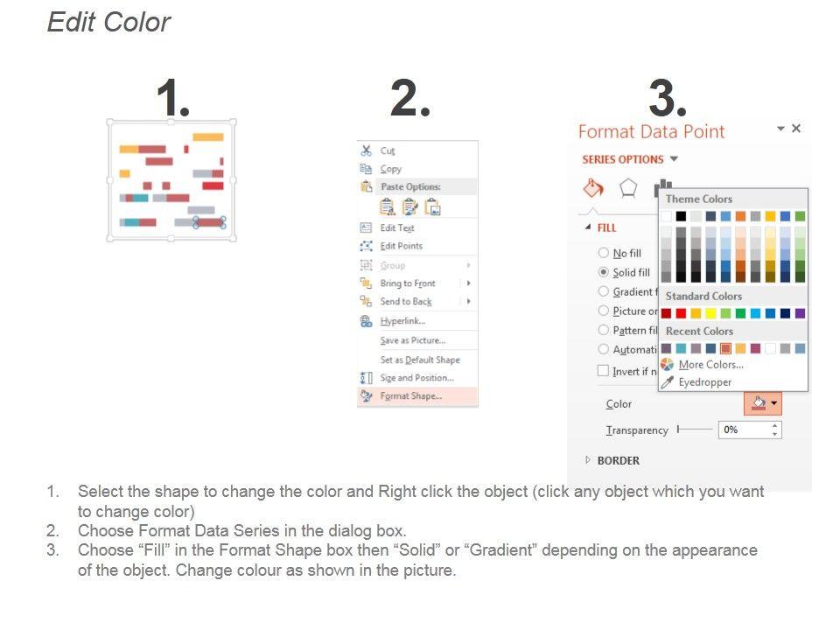The image size is (840, 630).
Task: Open the fill Color picker dropdown
Action: tap(762, 403)
